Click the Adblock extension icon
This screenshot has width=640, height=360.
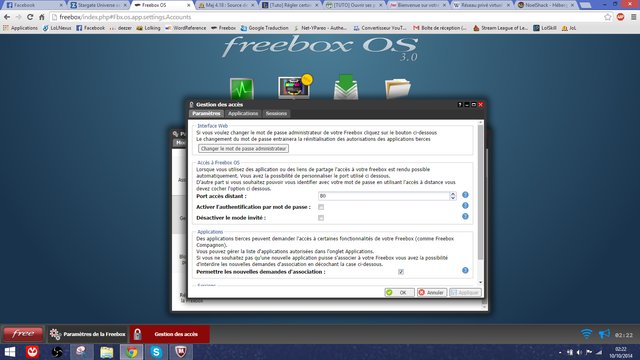(x=620, y=17)
